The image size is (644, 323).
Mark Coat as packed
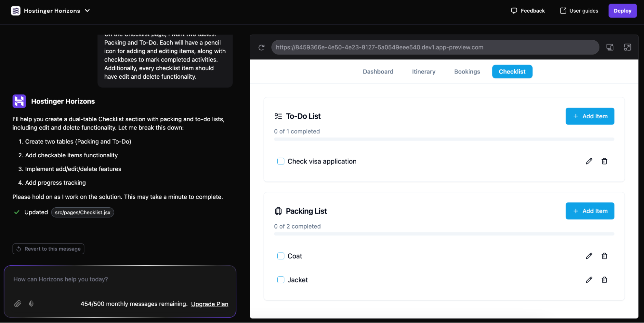pyautogui.click(x=281, y=256)
